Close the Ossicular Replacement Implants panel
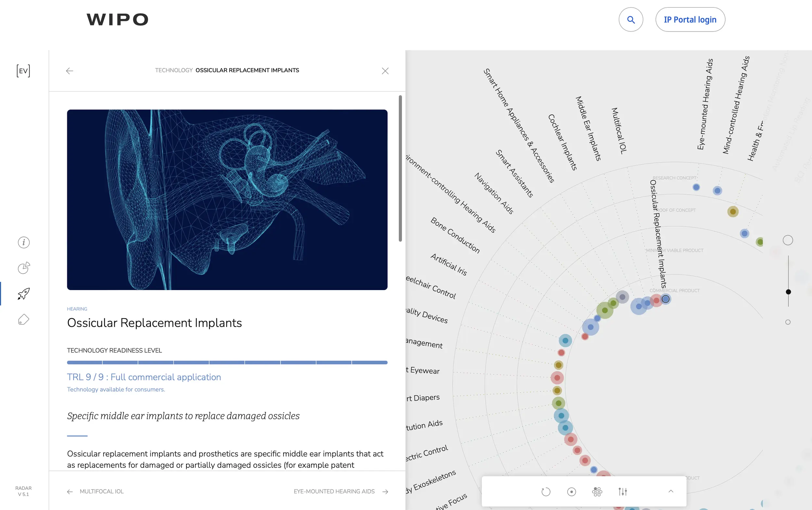 click(x=385, y=71)
